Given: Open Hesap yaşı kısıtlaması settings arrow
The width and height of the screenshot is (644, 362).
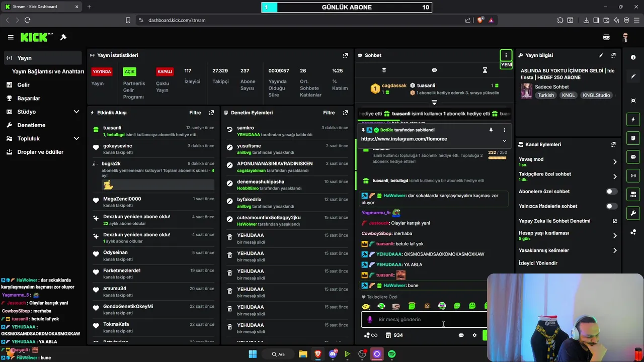Looking at the screenshot, I should (x=615, y=235).
